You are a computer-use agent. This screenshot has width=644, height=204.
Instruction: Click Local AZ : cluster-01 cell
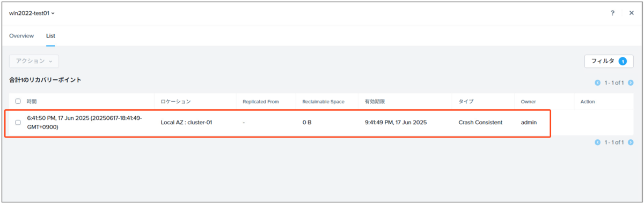[186, 123]
